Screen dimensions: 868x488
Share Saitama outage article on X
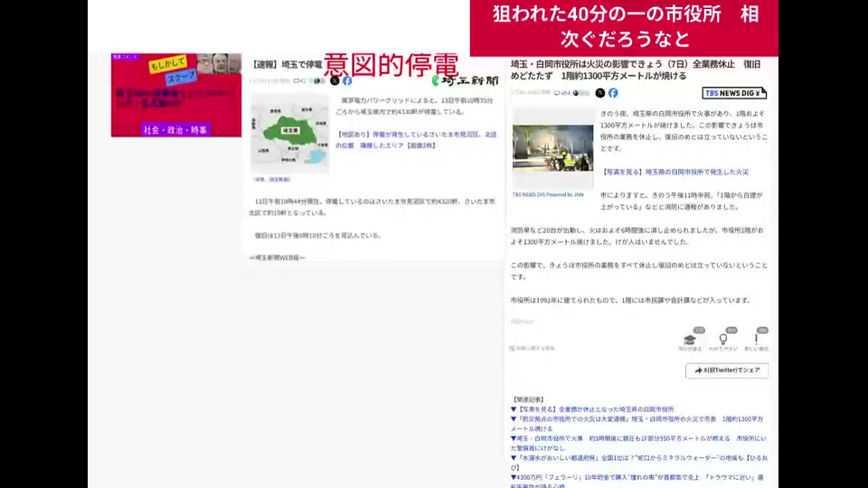(335, 80)
